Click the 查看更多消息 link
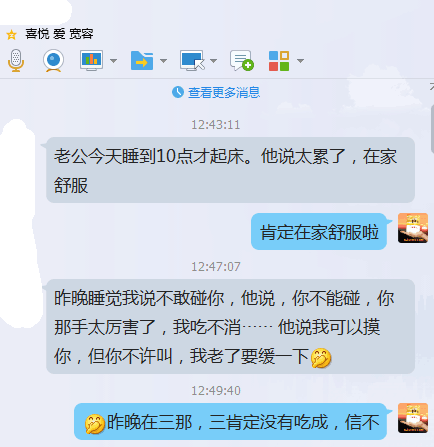Screen dimensions: 434x447 pyautogui.click(x=224, y=92)
